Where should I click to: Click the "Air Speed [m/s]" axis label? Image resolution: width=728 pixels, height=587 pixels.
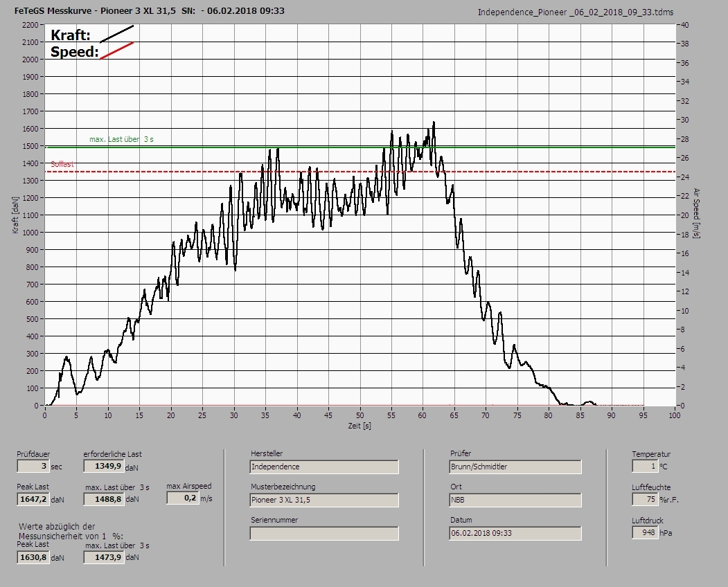[696, 213]
